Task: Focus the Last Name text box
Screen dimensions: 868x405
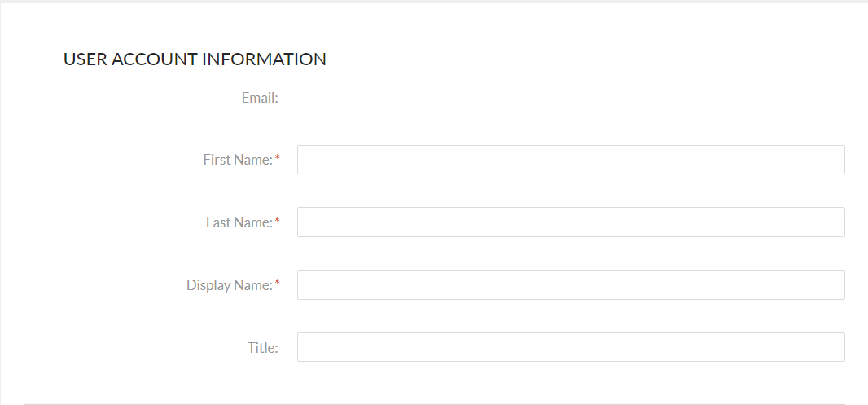Action: click(570, 222)
